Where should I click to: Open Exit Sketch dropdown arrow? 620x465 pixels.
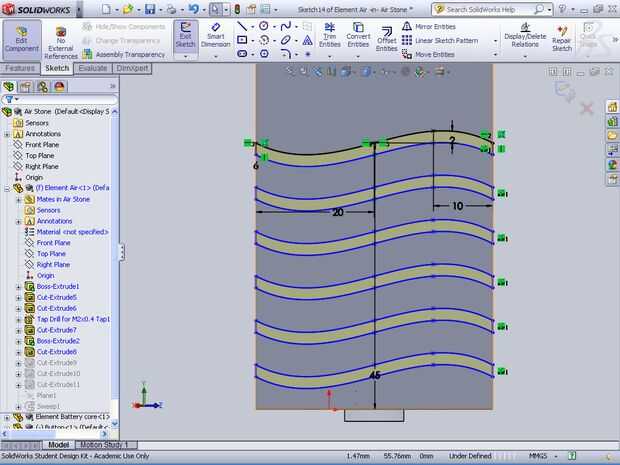[185, 56]
